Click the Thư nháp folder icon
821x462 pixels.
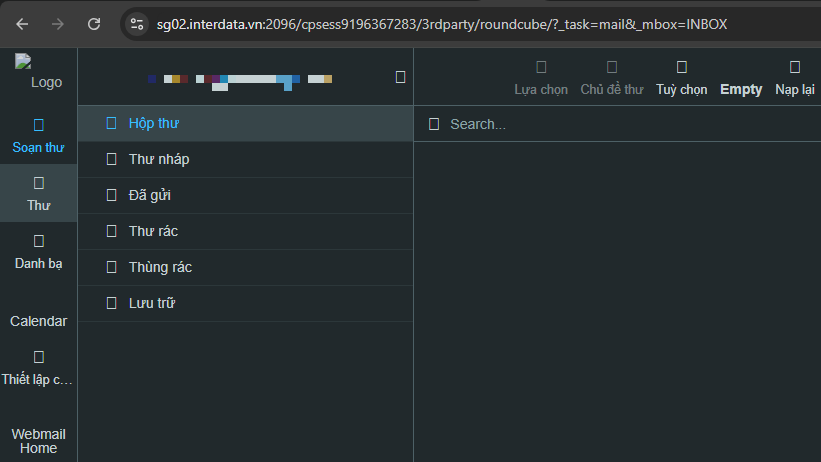112,159
